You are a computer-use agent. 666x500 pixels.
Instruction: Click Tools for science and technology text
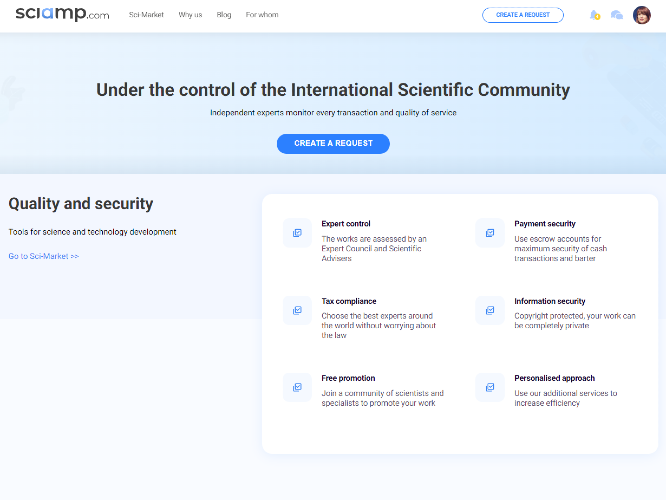pyautogui.click(x=92, y=232)
